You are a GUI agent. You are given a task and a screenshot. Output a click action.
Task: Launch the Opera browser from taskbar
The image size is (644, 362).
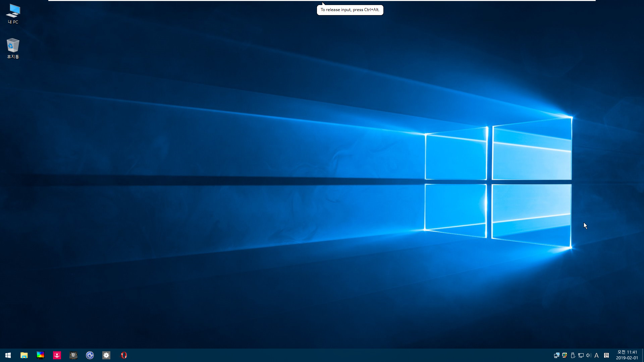coord(124,355)
